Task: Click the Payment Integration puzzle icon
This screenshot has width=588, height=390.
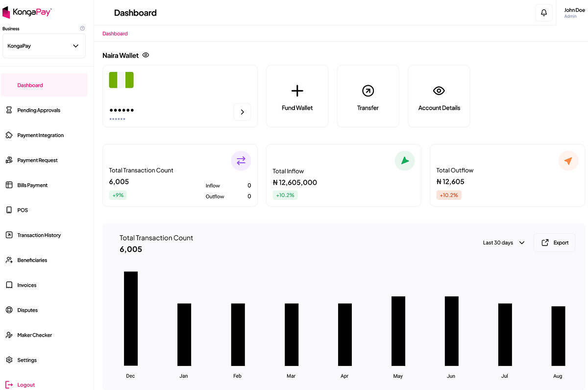Action: pyautogui.click(x=9, y=135)
